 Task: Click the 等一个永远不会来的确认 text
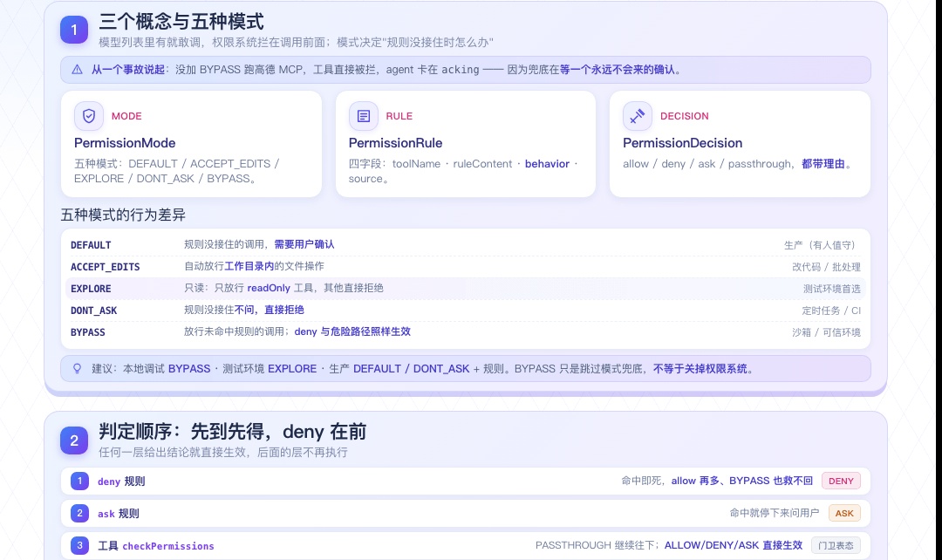point(617,70)
